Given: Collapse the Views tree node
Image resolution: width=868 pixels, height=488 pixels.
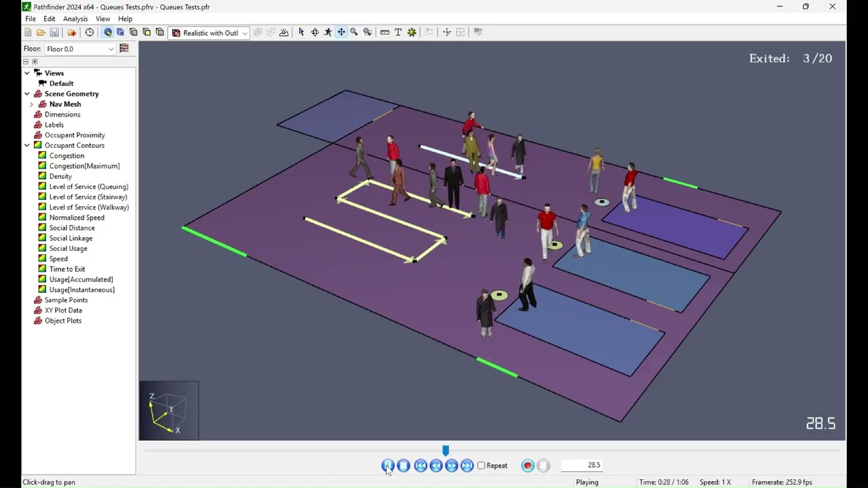Looking at the screenshot, I should pyautogui.click(x=27, y=73).
